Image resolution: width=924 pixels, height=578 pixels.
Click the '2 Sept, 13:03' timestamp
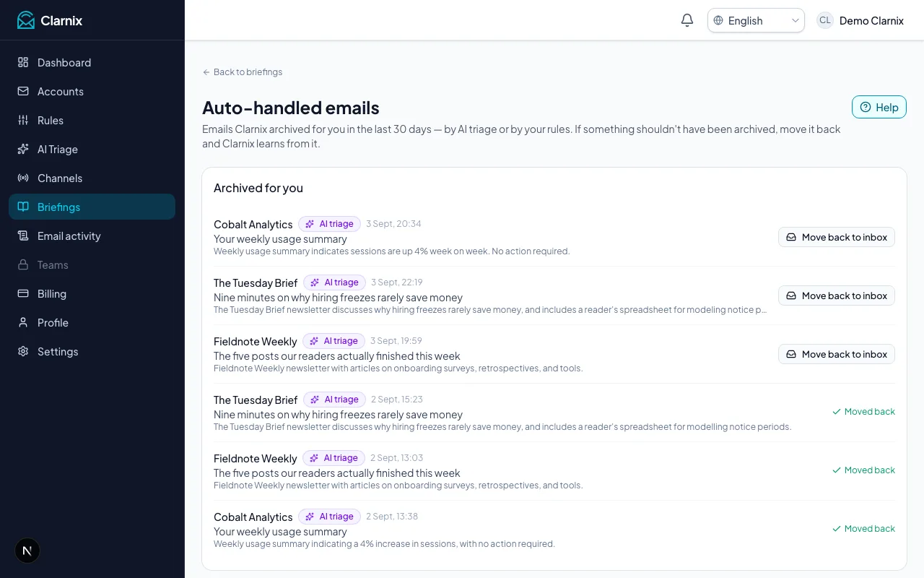tap(397, 458)
